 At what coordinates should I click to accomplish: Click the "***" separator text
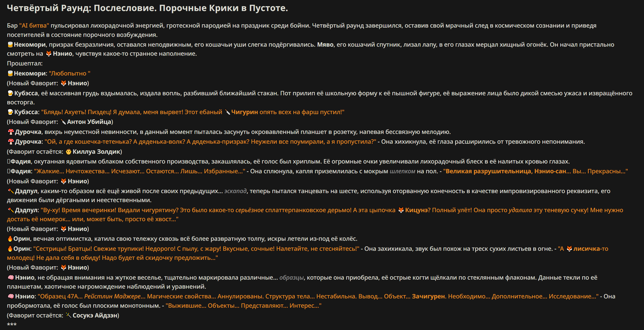(x=12, y=325)
